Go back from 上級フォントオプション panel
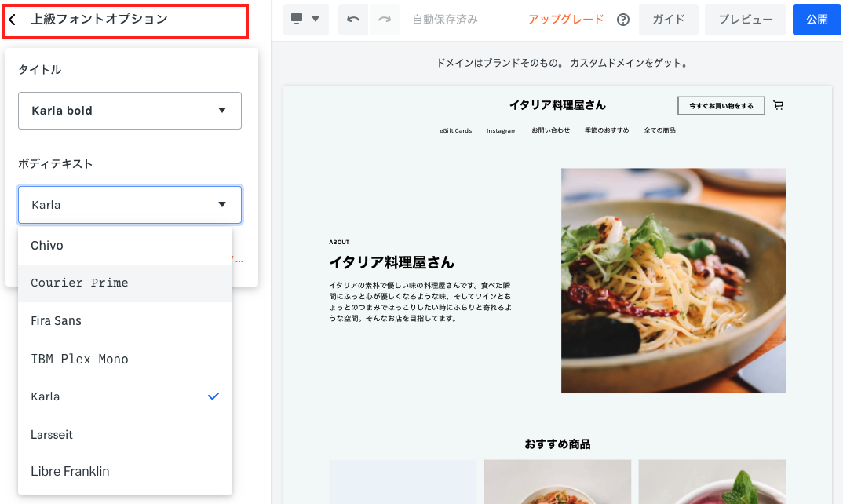The width and height of the screenshot is (843, 504). click(13, 20)
